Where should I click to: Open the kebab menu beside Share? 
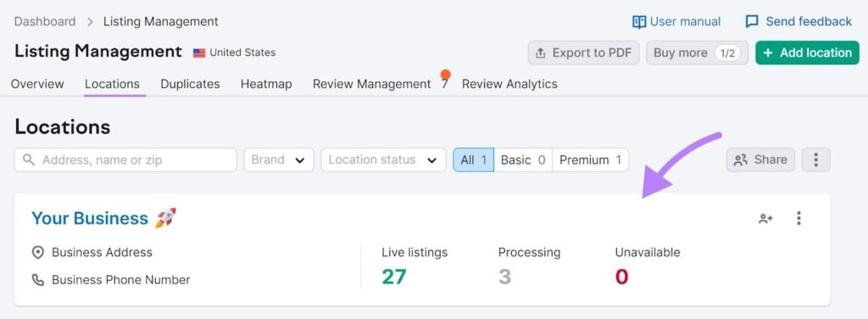pos(815,160)
